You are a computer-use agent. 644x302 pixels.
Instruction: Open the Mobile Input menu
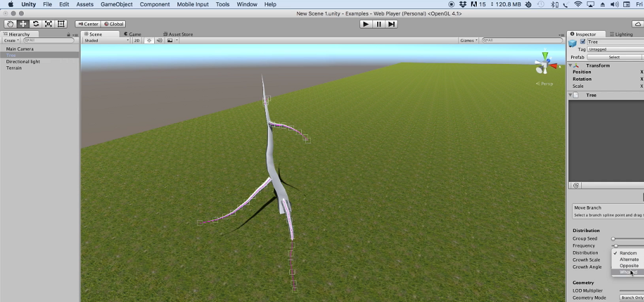pos(193,5)
